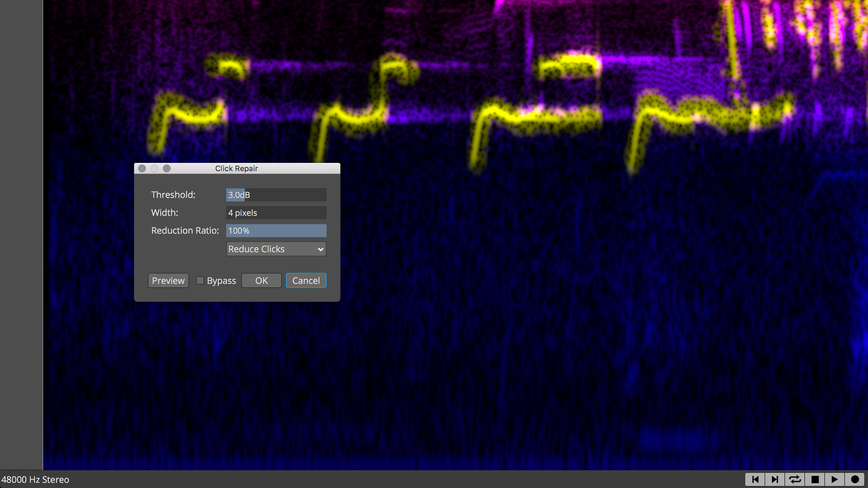Image resolution: width=868 pixels, height=488 pixels.
Task: Click the Record button
Action: tap(855, 479)
